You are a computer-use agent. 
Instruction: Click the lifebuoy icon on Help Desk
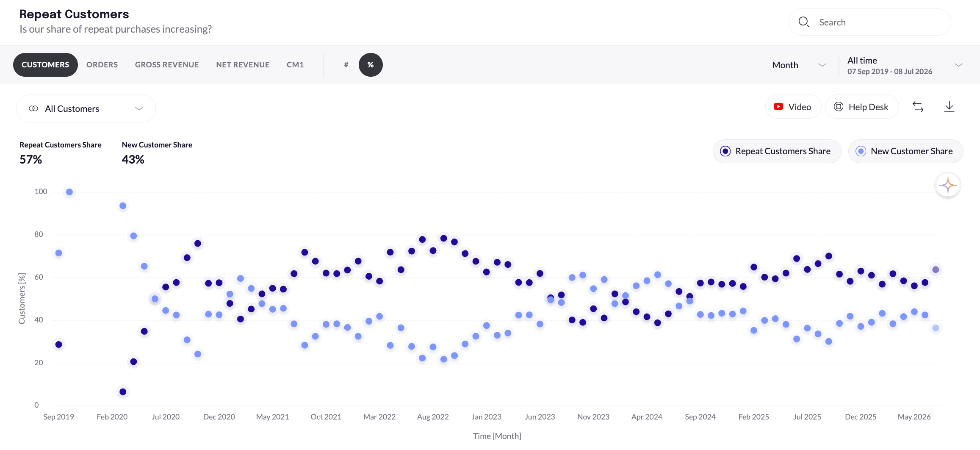(839, 107)
